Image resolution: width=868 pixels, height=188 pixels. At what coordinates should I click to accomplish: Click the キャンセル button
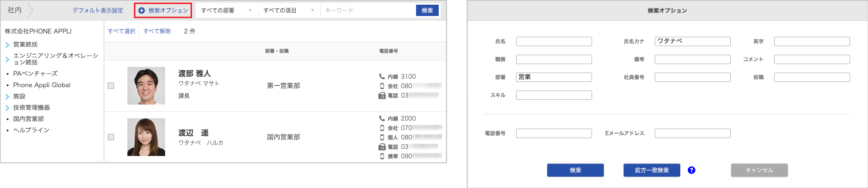pyautogui.click(x=759, y=170)
